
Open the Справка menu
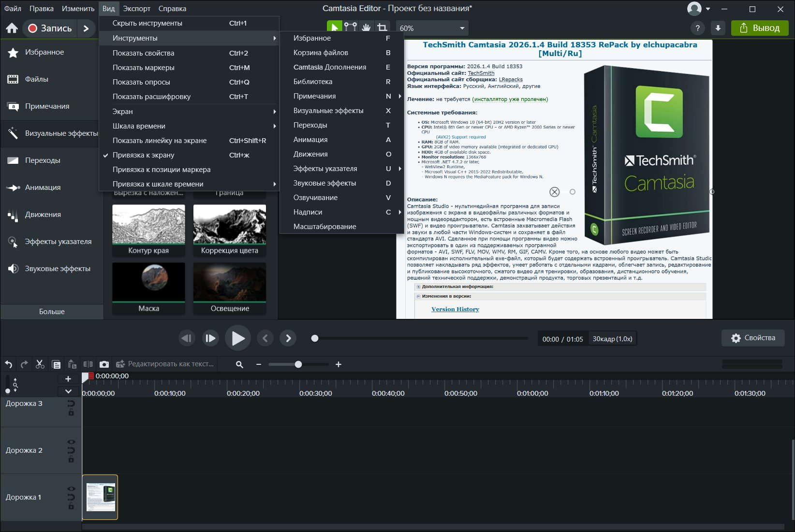coord(172,9)
